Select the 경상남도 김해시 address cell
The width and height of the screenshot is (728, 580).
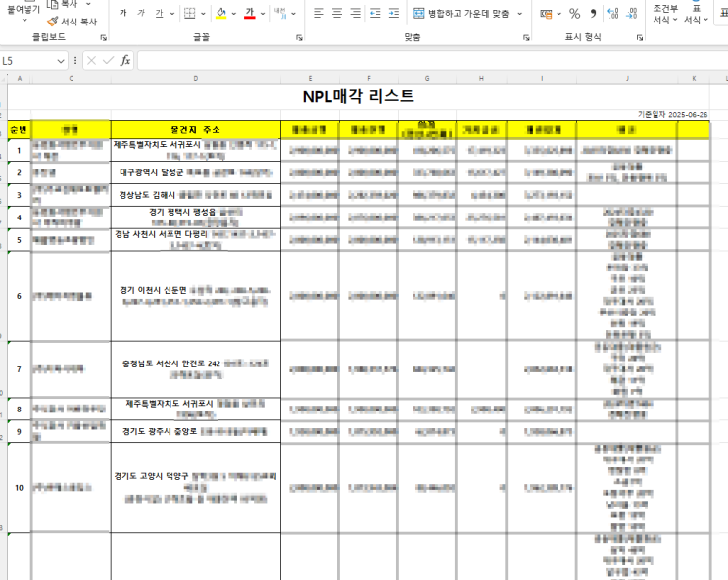[195, 195]
